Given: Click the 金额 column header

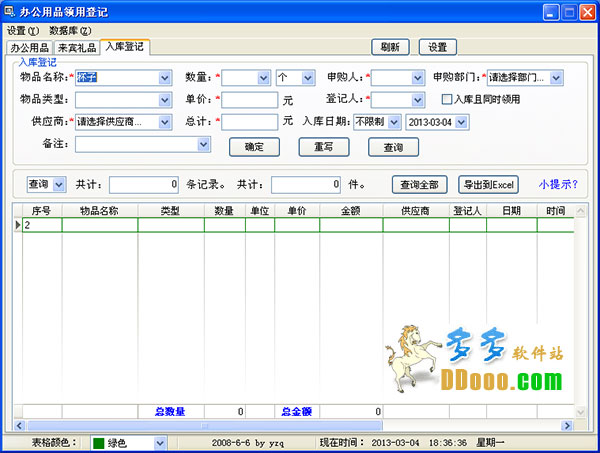Looking at the screenshot, I should click(x=351, y=211).
